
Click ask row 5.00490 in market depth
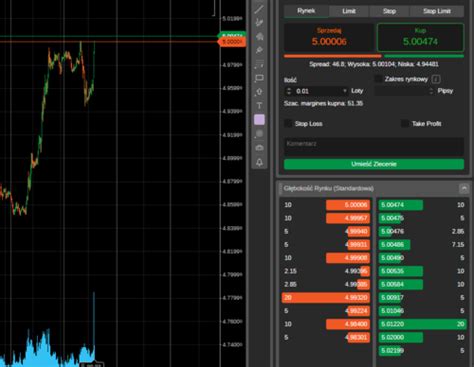[x=422, y=258]
